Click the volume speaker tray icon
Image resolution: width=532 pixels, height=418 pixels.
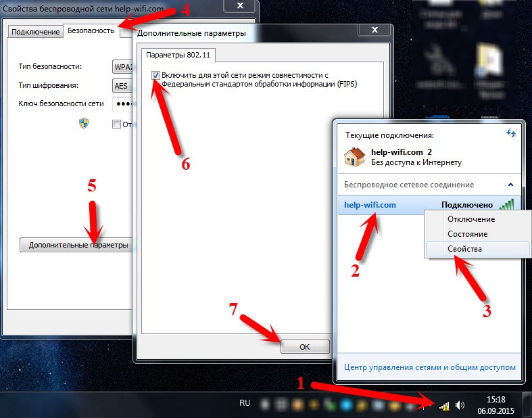click(460, 405)
